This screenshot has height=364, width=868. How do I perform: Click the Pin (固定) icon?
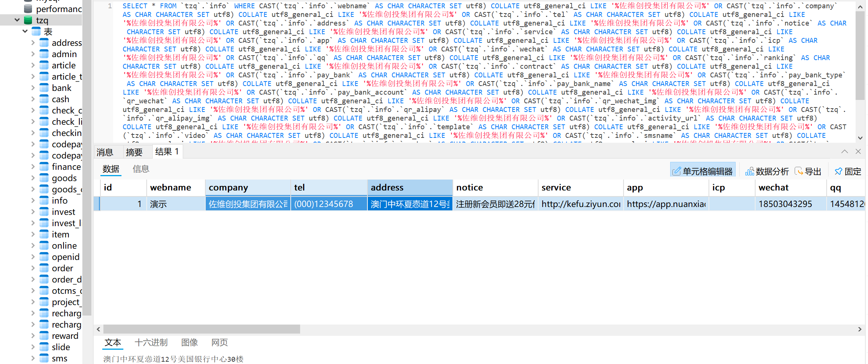[x=838, y=172]
